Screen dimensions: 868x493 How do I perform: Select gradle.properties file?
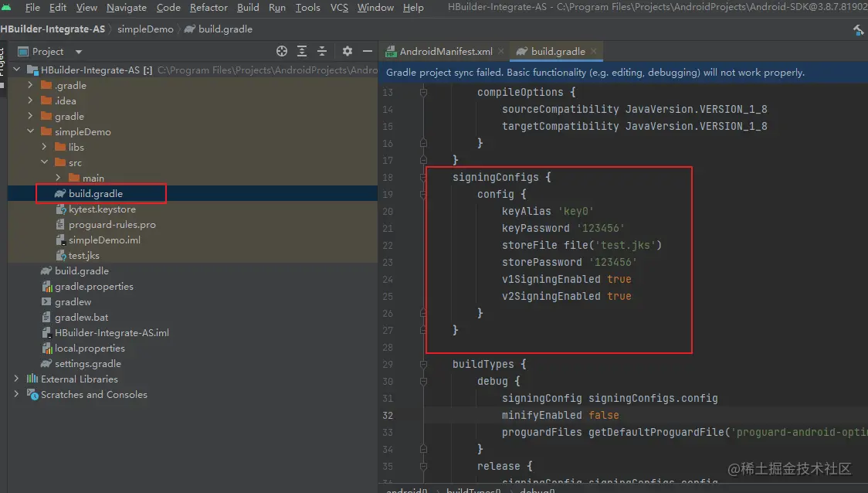coord(93,287)
